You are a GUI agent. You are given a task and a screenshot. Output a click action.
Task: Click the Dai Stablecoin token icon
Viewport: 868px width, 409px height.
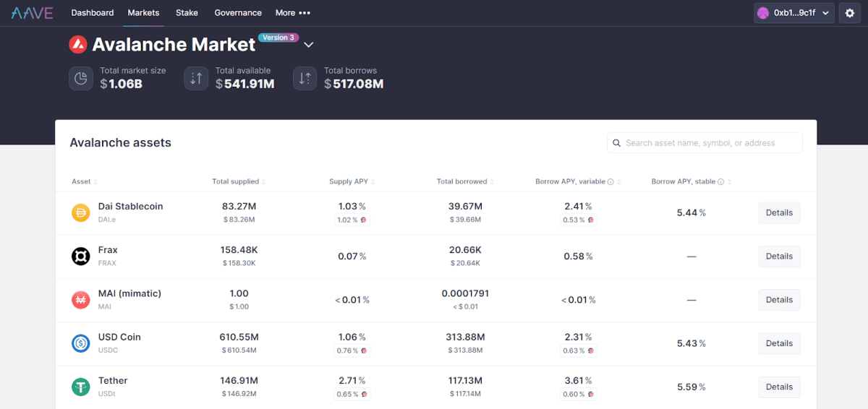tap(80, 212)
